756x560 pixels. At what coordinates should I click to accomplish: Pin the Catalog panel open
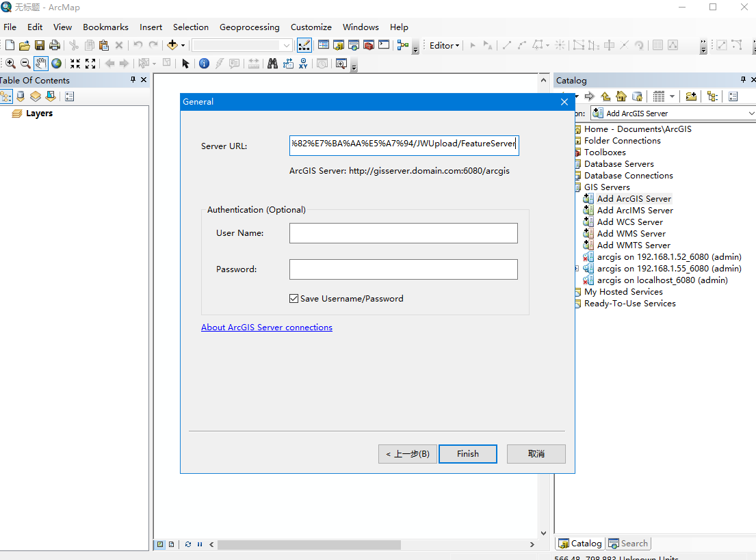point(742,80)
